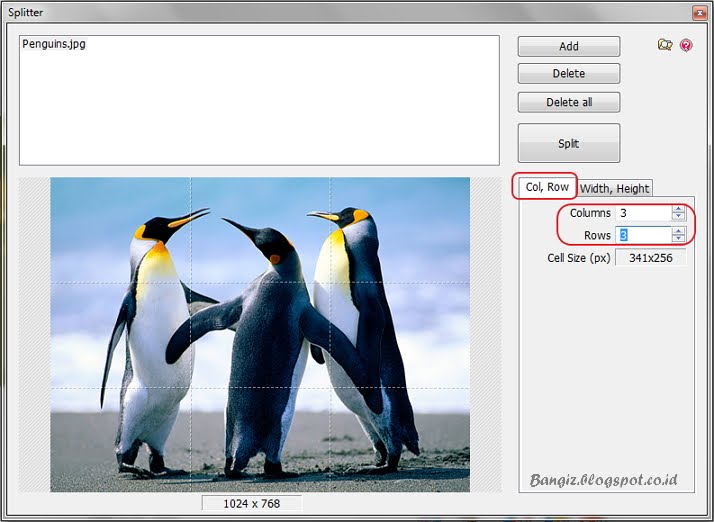Open the Width, Height tab
Viewport: 714px width, 522px height.
[614, 188]
